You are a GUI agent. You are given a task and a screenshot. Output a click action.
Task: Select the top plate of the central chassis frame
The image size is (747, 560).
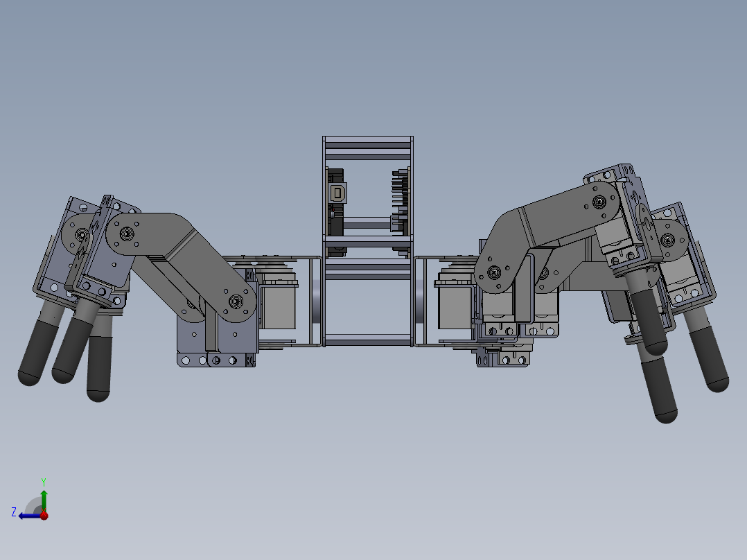(367, 139)
